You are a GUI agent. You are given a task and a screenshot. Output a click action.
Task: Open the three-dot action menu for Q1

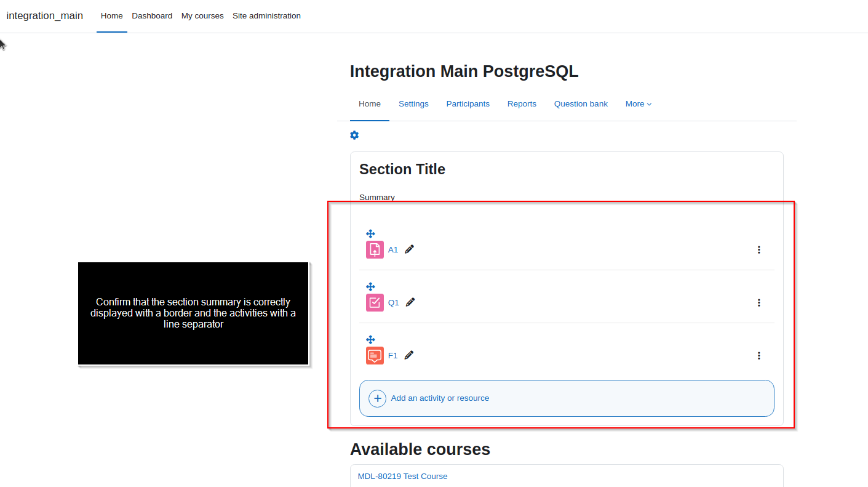[759, 302]
